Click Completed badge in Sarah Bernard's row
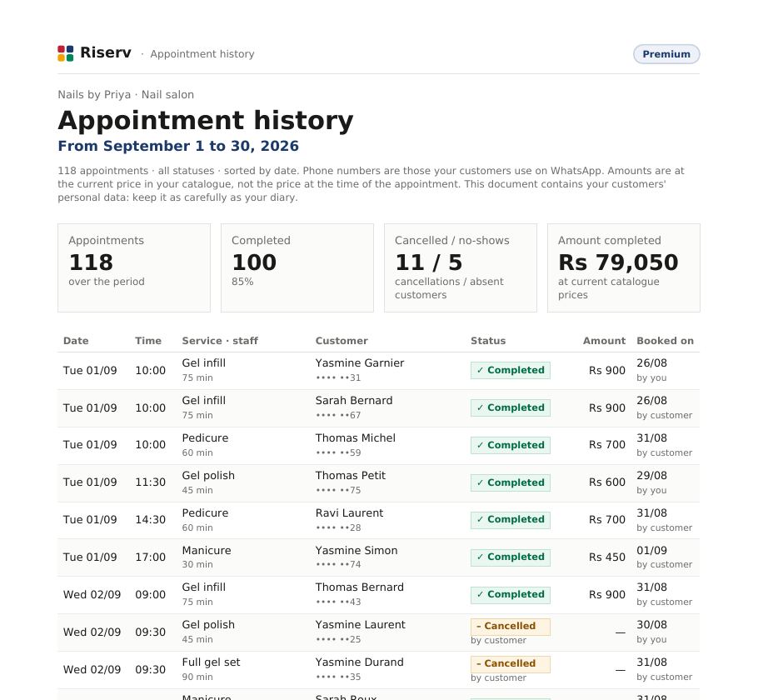Image resolution: width=758 pixels, height=700 pixels. 511,407
